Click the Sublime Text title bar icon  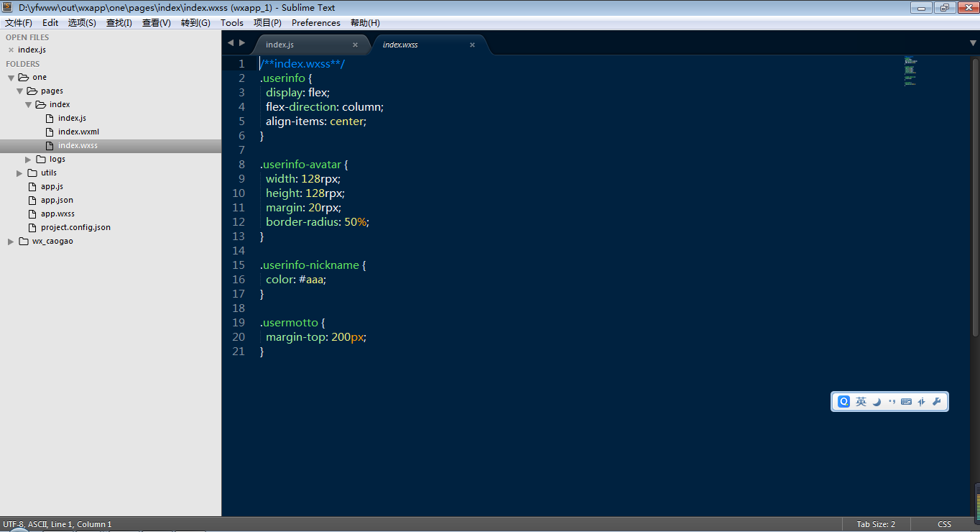pyautogui.click(x=7, y=7)
